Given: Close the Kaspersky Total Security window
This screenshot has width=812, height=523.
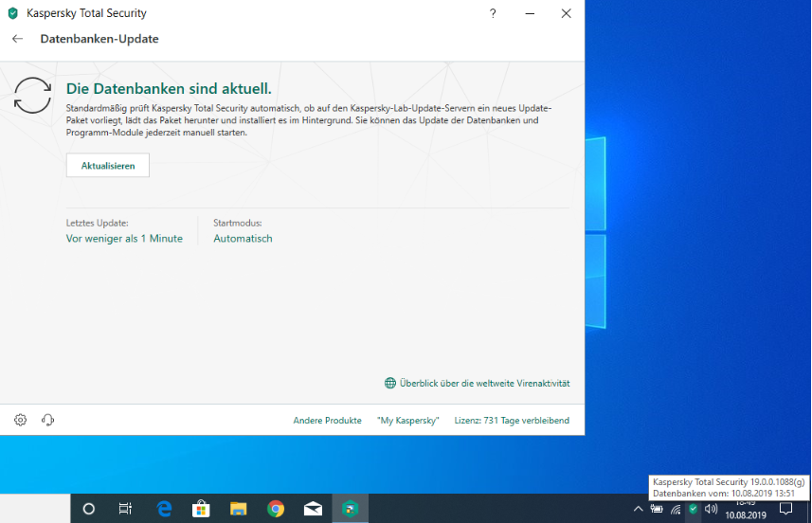Looking at the screenshot, I should point(566,13).
